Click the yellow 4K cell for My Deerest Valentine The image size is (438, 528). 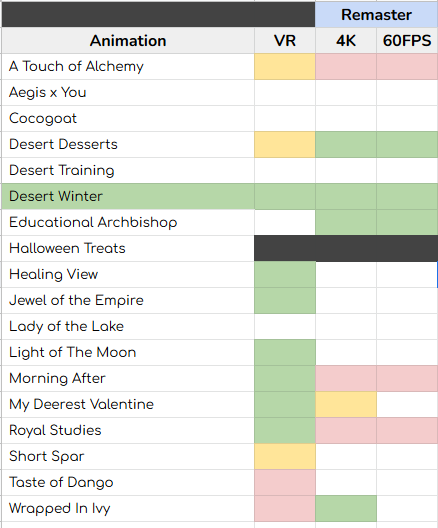(x=346, y=404)
